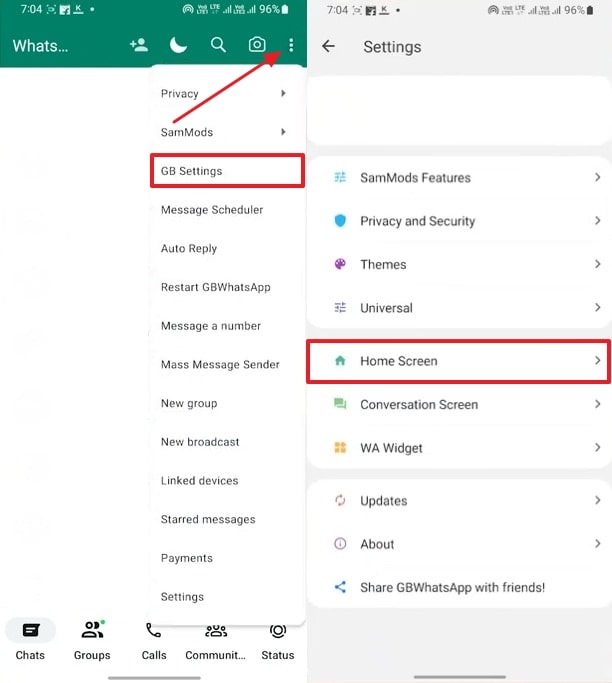This screenshot has width=612, height=683.
Task: Tap Share GBWhatsApp with friends
Action: point(452,588)
